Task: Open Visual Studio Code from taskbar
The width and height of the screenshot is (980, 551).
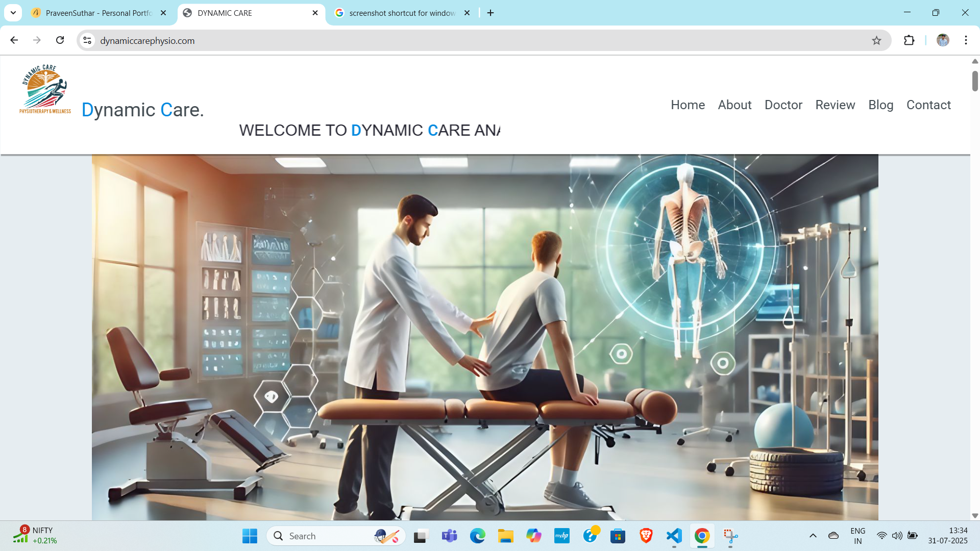Action: tap(674, 536)
